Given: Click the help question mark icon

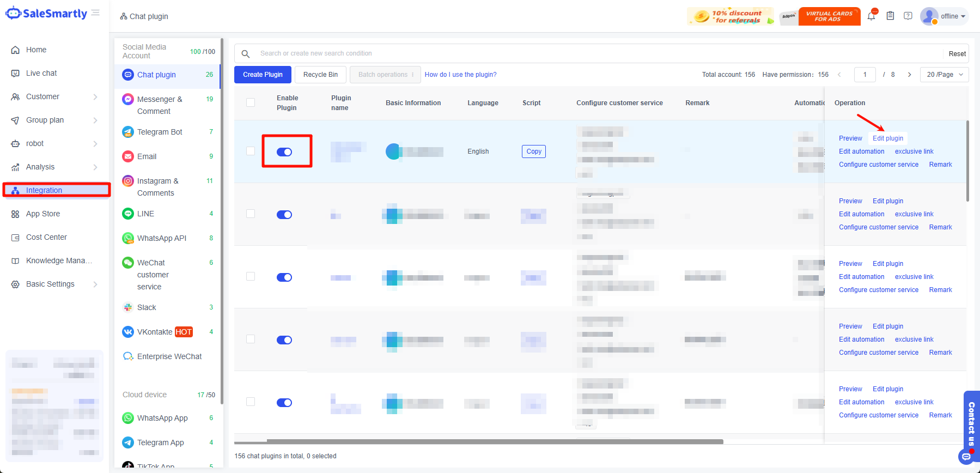Looking at the screenshot, I should coord(908,16).
